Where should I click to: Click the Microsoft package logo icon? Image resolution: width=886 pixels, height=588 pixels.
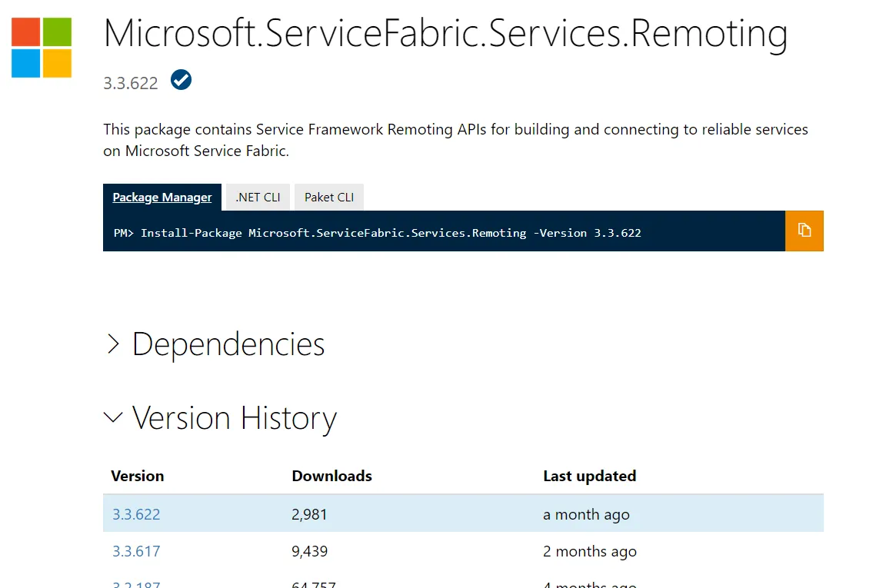click(x=42, y=48)
